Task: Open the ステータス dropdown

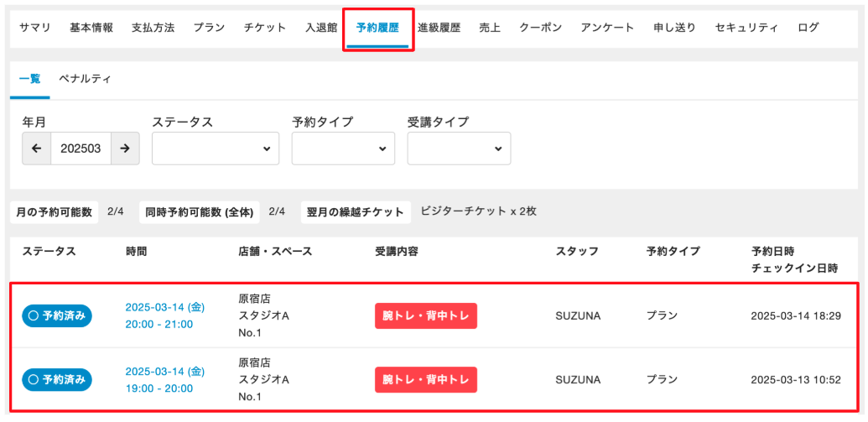Action: (216, 148)
